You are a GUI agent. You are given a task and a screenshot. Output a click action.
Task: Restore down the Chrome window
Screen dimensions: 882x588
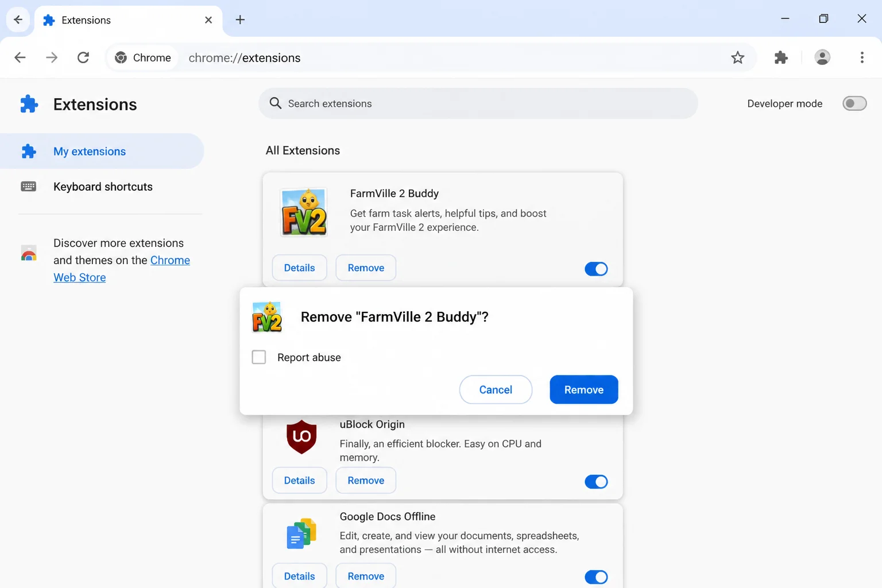click(823, 19)
